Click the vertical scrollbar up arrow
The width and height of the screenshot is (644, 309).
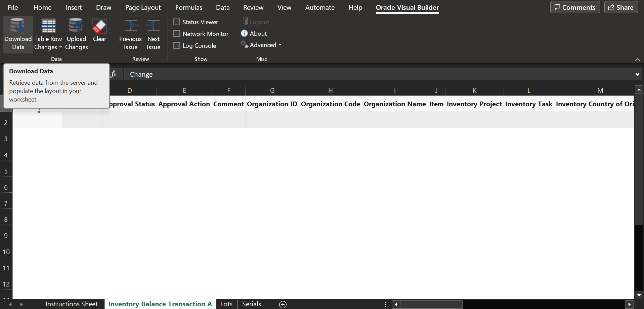(639, 89)
